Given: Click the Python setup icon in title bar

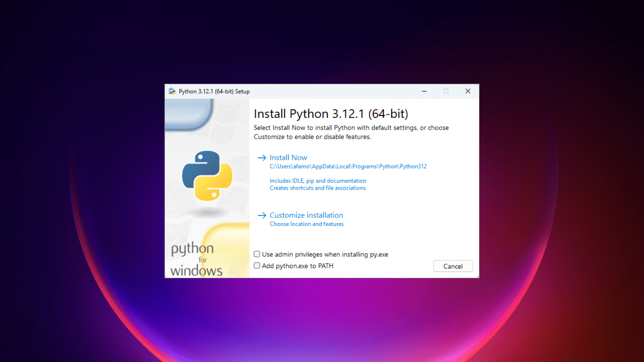Looking at the screenshot, I should tap(172, 91).
